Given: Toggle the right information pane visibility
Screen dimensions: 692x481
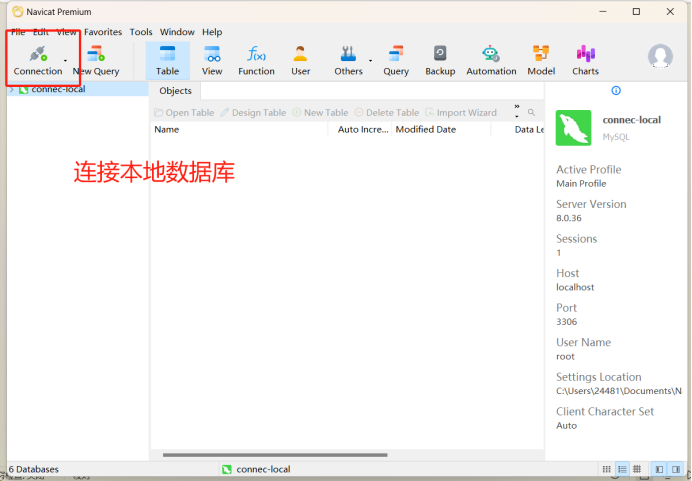Looking at the screenshot, I should (676, 469).
